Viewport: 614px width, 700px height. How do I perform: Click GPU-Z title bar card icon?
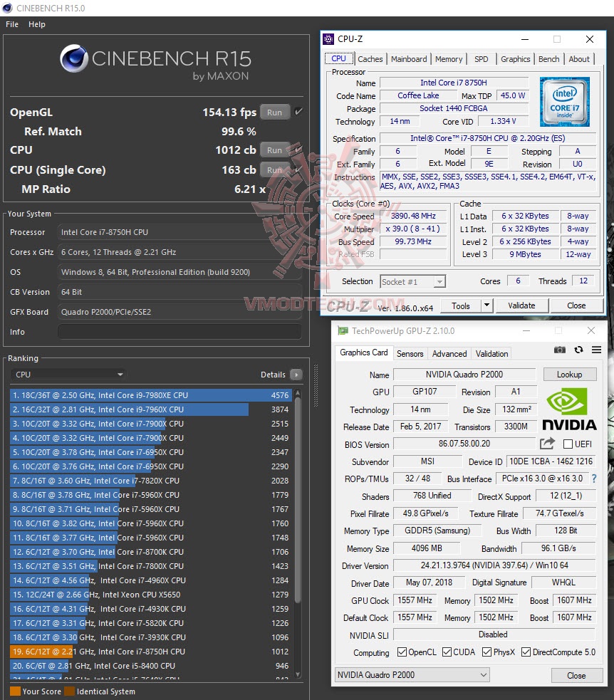pyautogui.click(x=343, y=331)
